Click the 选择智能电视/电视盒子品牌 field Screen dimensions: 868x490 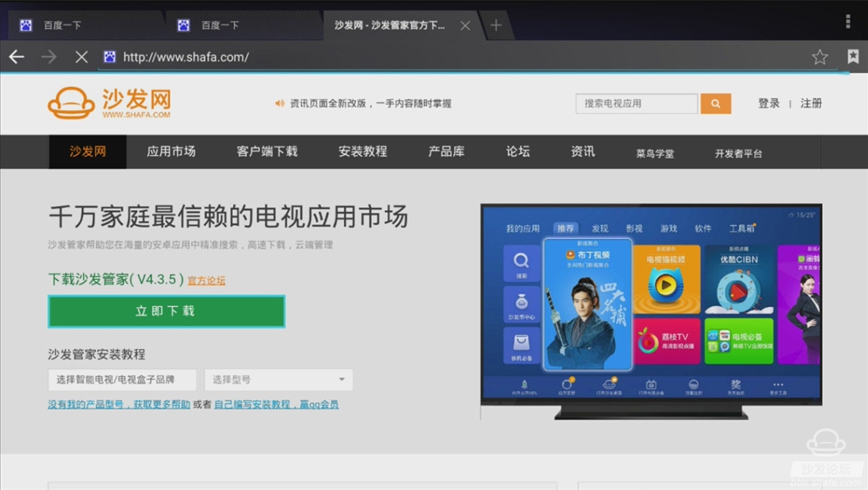pyautogui.click(x=122, y=379)
